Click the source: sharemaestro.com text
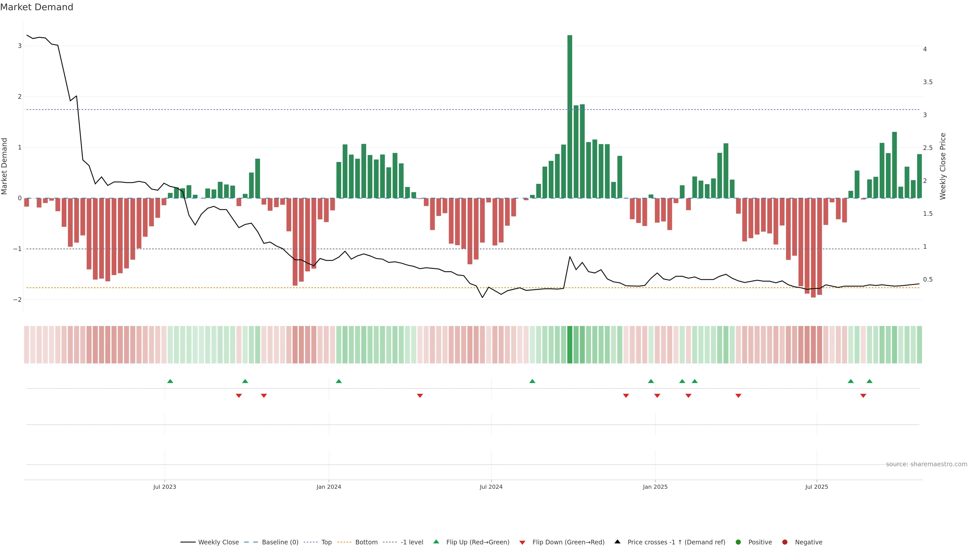The width and height of the screenshot is (980, 551). click(x=926, y=464)
